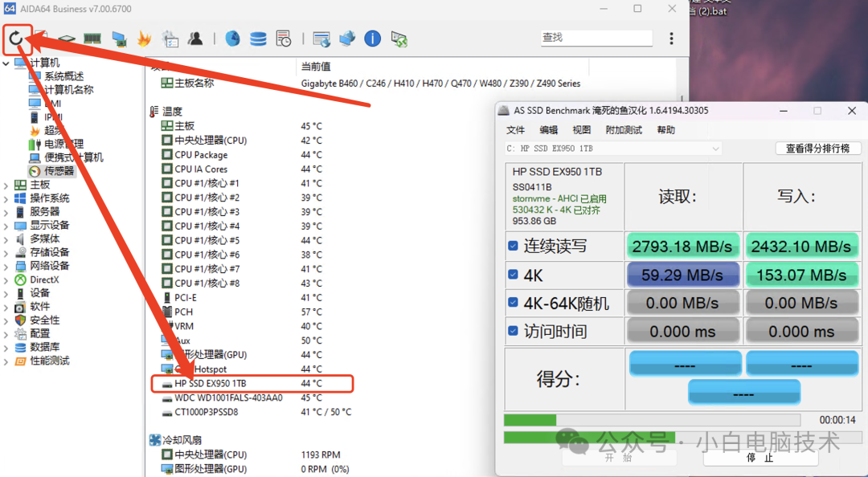
Task: Expand the 存储设备 tree node
Action: pos(6,252)
